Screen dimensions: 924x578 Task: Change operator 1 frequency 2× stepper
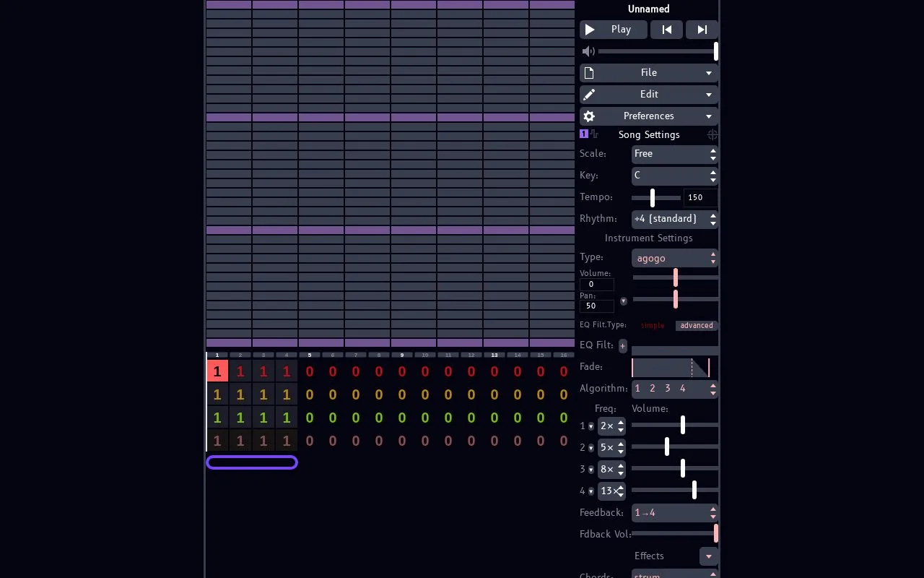[611, 426]
